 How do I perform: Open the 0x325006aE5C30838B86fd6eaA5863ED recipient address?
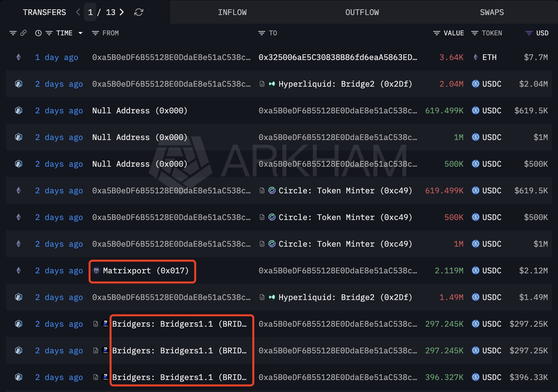pos(338,57)
